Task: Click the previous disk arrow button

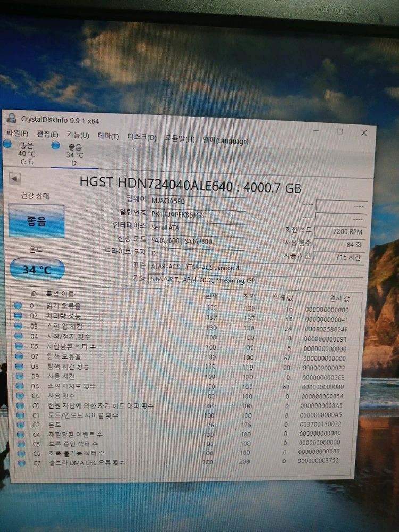Action: 14,178
